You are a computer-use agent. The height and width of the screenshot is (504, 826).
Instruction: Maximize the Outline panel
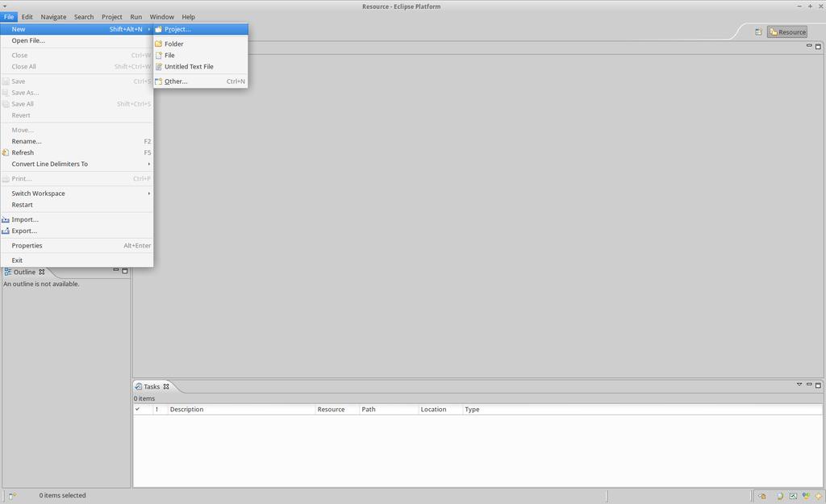pos(125,271)
